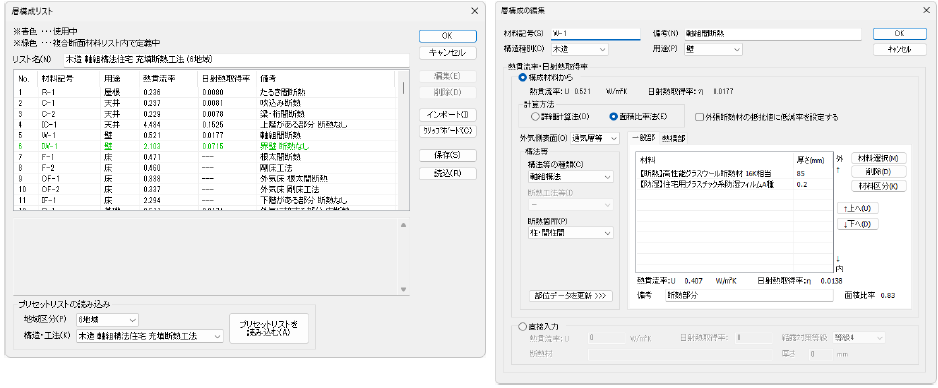Click キャンセル in the 層構成リスト dialog

[x=447, y=53]
